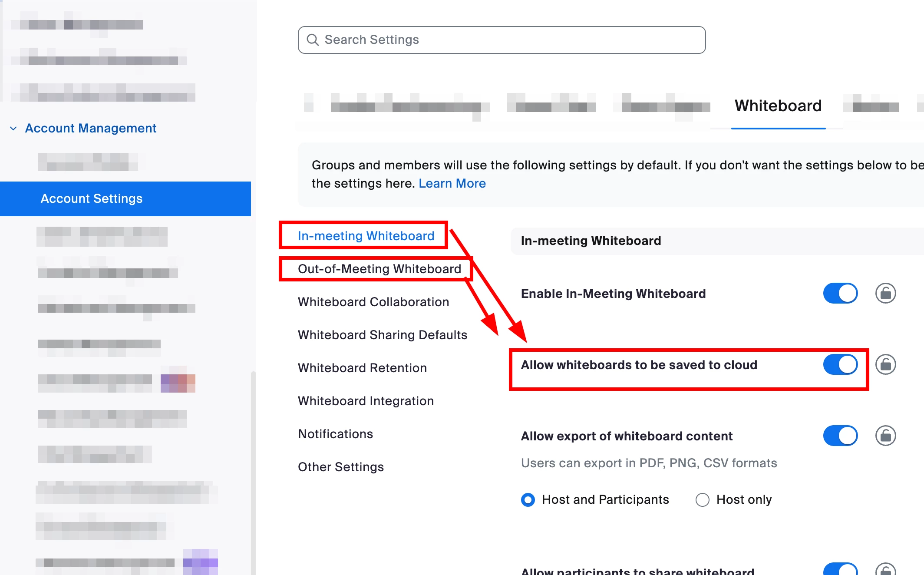Open Whiteboard Sharing Defaults section

(x=382, y=335)
